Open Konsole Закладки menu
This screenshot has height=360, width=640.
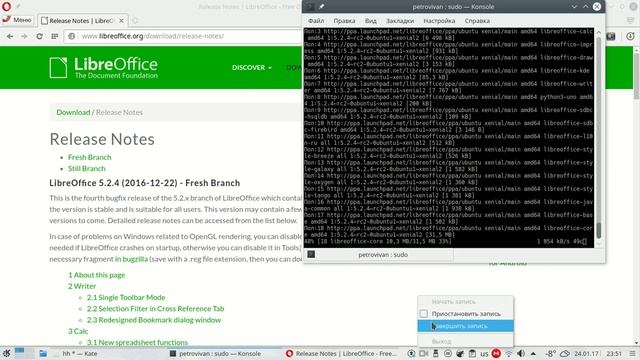pyautogui.click(x=400, y=21)
